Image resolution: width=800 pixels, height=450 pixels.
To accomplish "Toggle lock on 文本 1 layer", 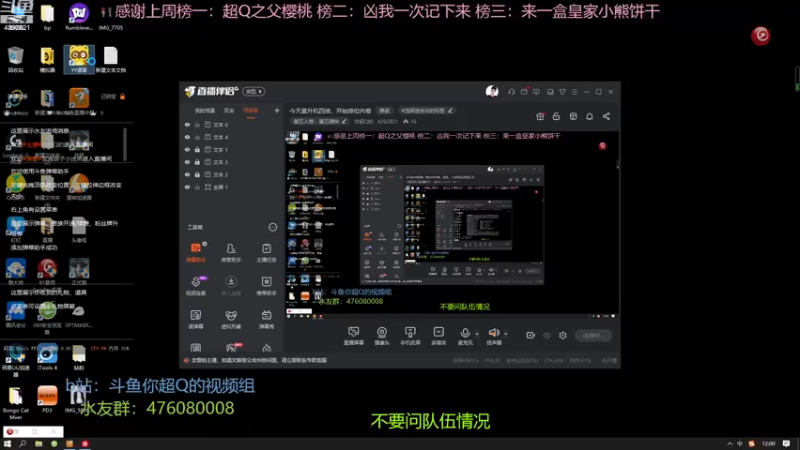I will pos(197,149).
